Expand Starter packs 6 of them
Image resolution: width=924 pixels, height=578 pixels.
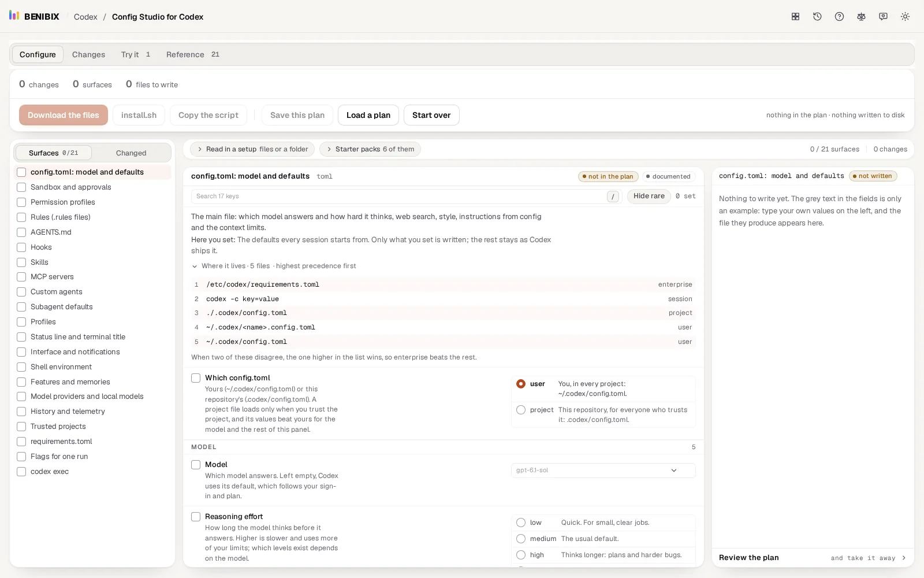pyautogui.click(x=370, y=149)
